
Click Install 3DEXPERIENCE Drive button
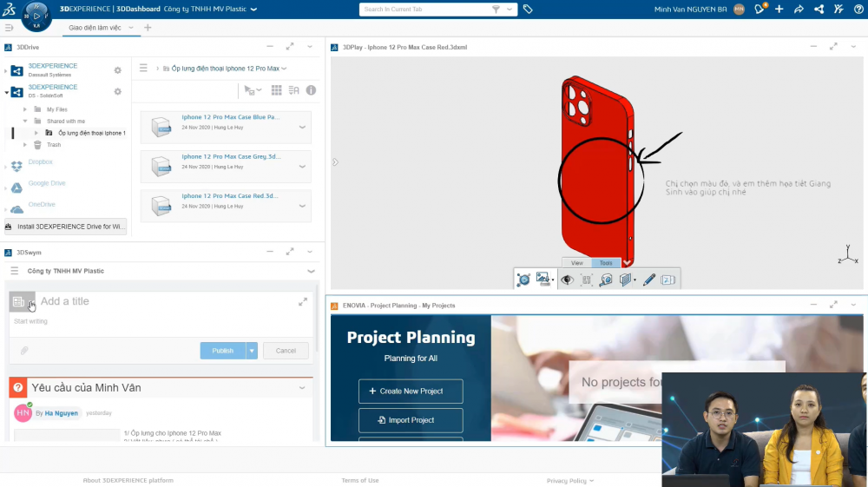point(65,227)
